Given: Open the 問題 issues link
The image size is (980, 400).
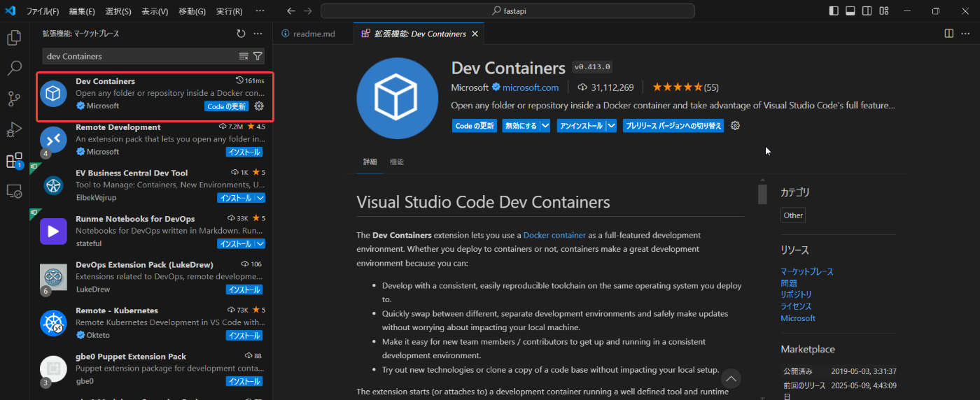Looking at the screenshot, I should coord(789,283).
